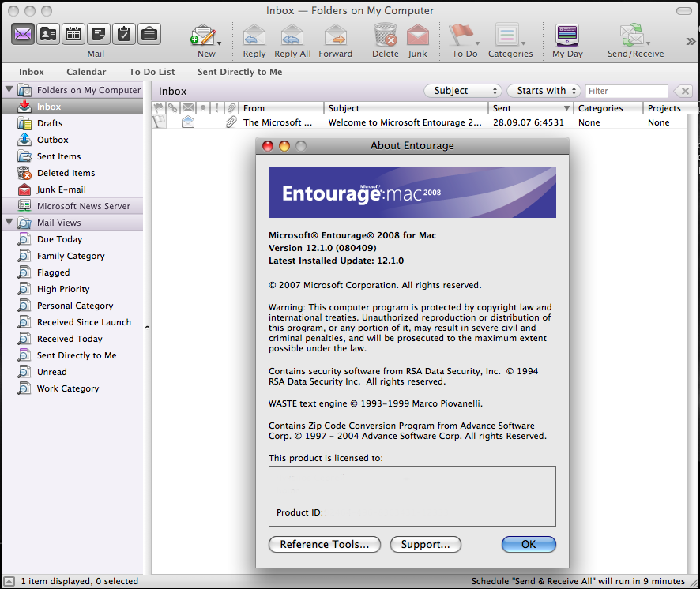The image size is (700, 589).
Task: Collapse the Mail Views section
Action: click(x=9, y=223)
